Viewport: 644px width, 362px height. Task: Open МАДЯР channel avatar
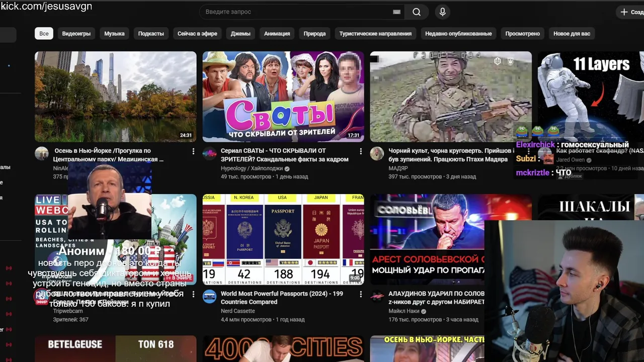tap(377, 154)
